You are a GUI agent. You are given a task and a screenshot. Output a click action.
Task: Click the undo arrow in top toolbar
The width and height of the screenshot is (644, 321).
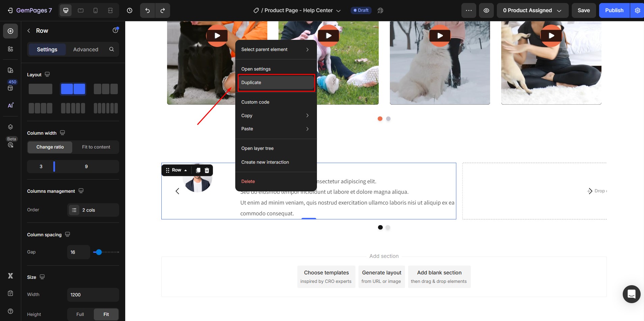click(147, 10)
